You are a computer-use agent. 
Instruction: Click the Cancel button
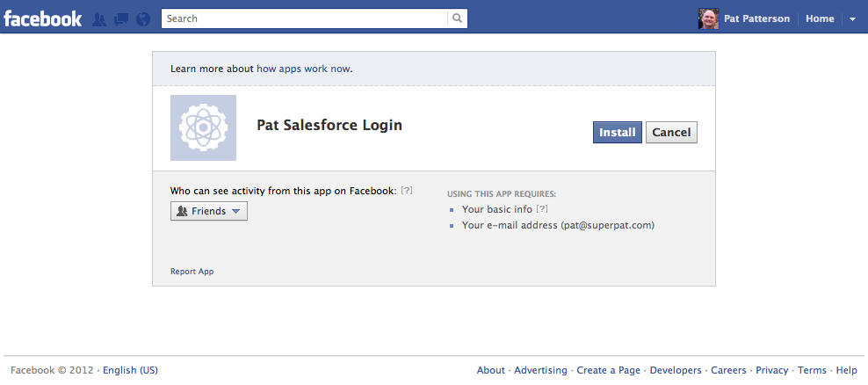tap(671, 133)
